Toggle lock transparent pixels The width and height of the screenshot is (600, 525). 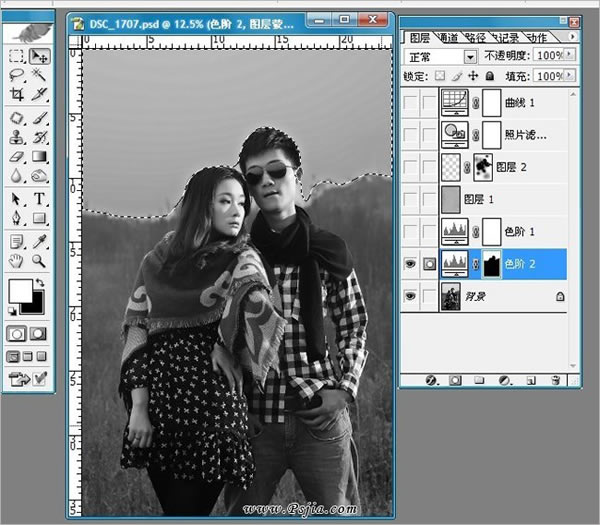[x=440, y=76]
